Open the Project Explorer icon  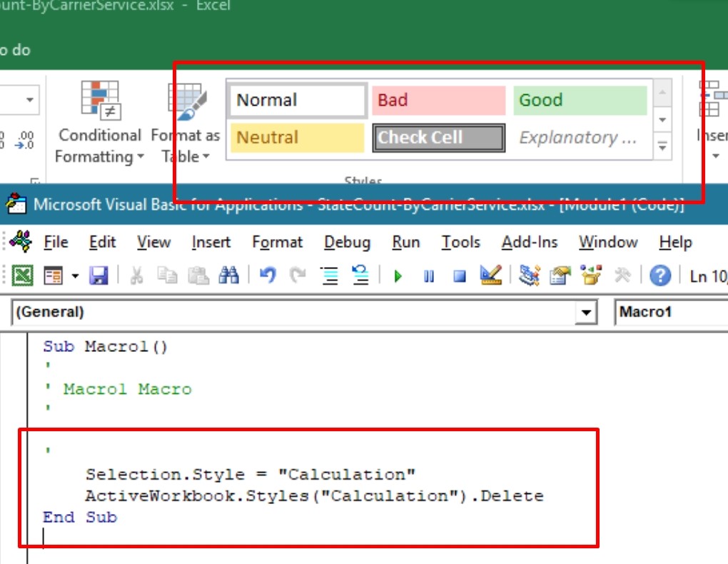tap(529, 276)
